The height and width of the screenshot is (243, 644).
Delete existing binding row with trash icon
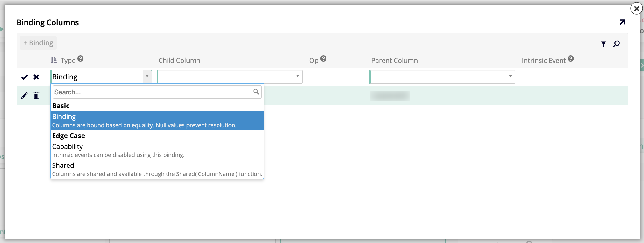37,95
